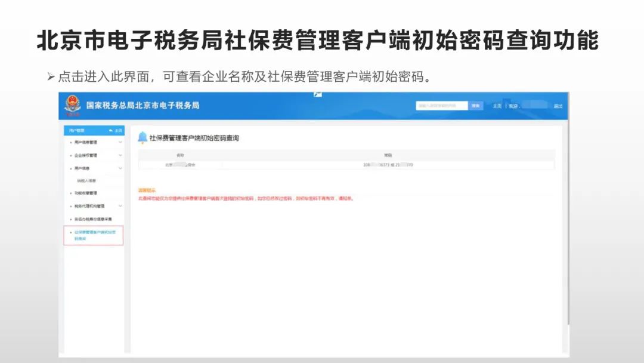Select the 用户信息 sidebar menu
644x363 pixels.
click(82, 168)
